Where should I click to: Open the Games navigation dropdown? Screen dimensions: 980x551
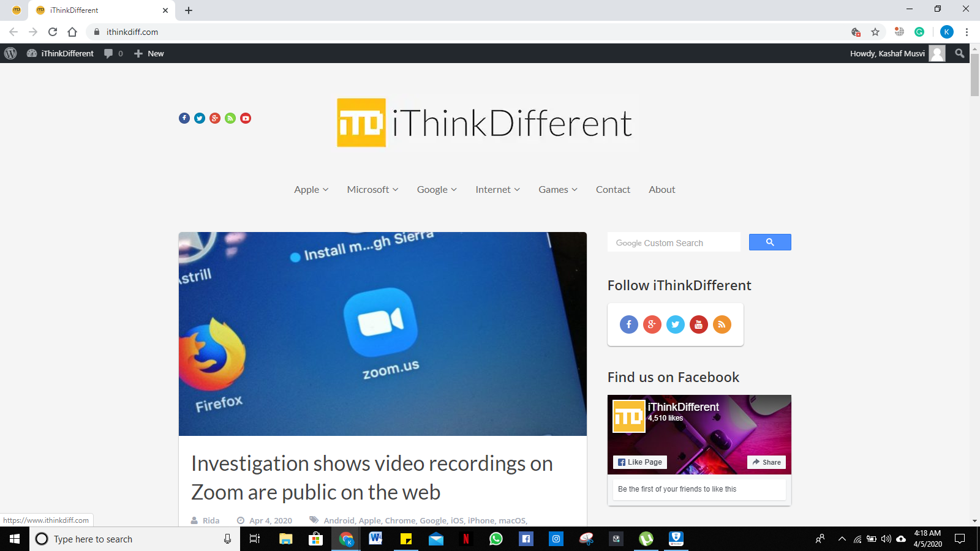tap(557, 190)
